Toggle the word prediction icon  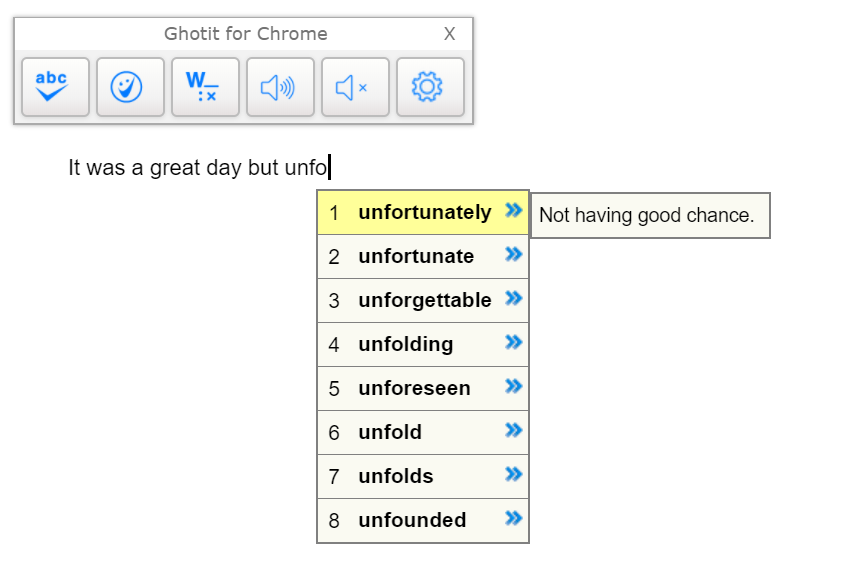pos(205,88)
